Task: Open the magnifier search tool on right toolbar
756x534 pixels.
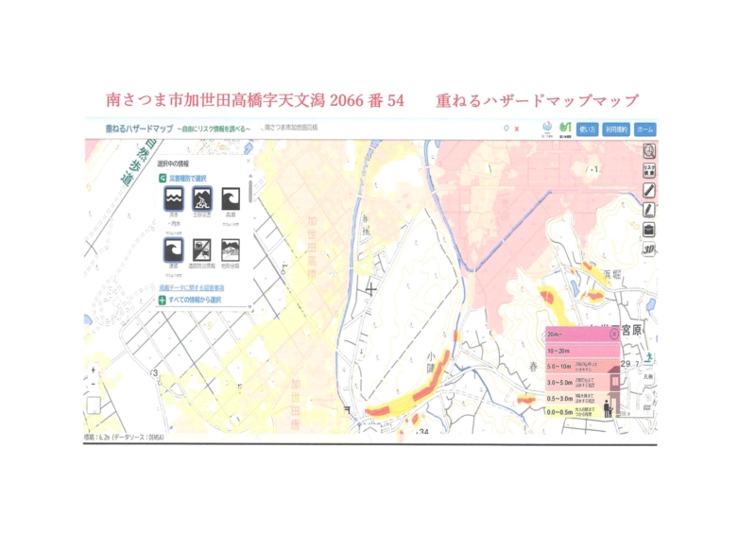Action: pos(649,151)
